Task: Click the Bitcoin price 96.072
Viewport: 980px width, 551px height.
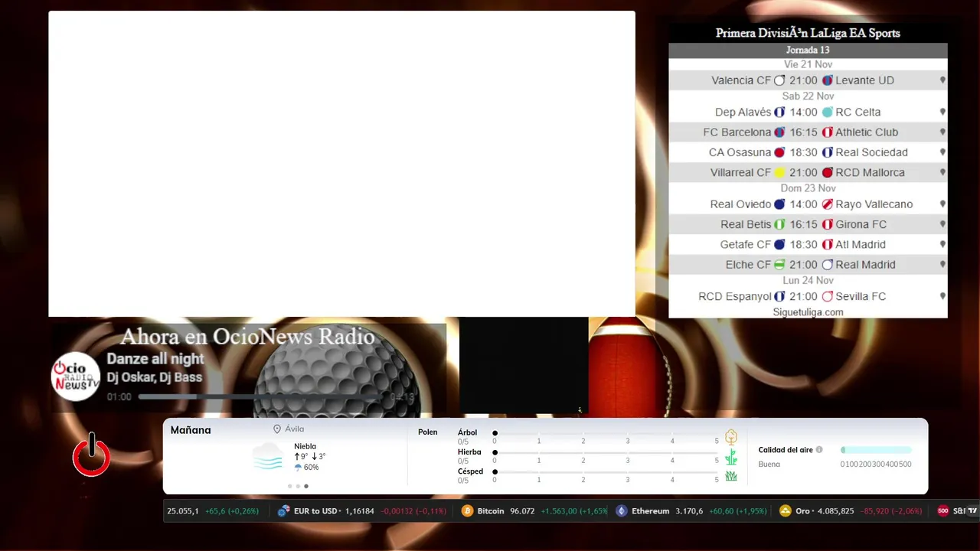Action: click(x=522, y=511)
